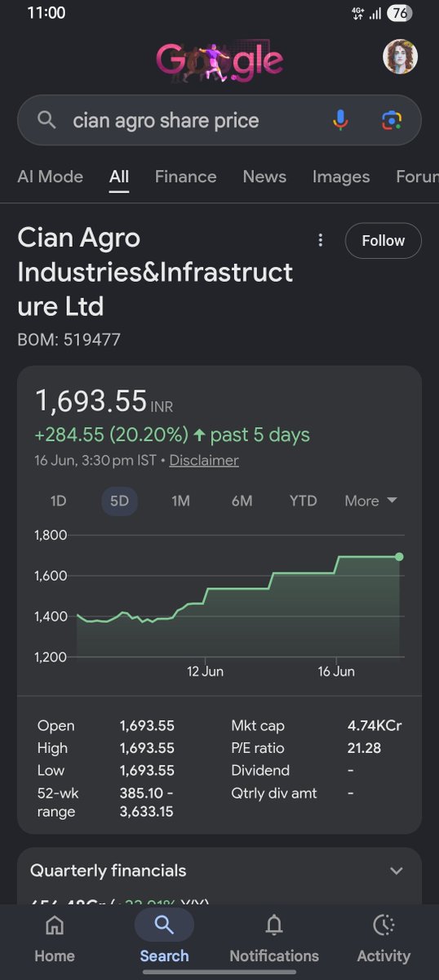Viewport: 439px width, 980px height.
Task: Tap the microphone voice search icon
Action: [x=341, y=120]
